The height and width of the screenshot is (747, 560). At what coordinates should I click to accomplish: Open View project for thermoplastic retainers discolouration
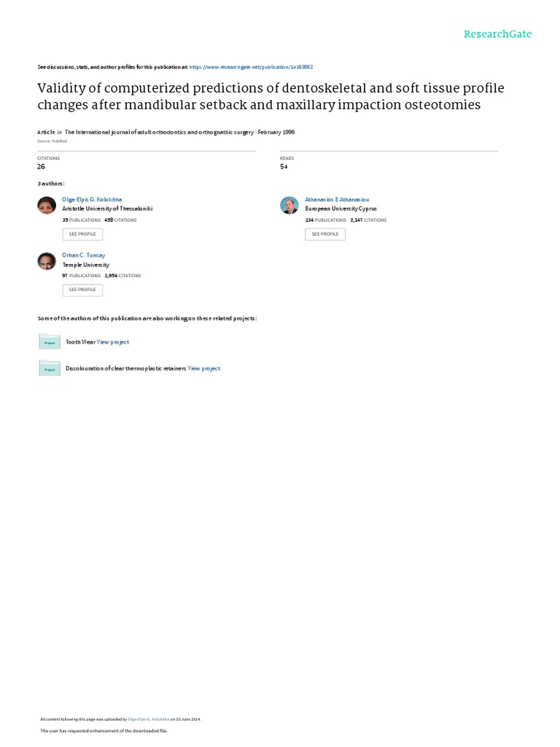point(203,368)
